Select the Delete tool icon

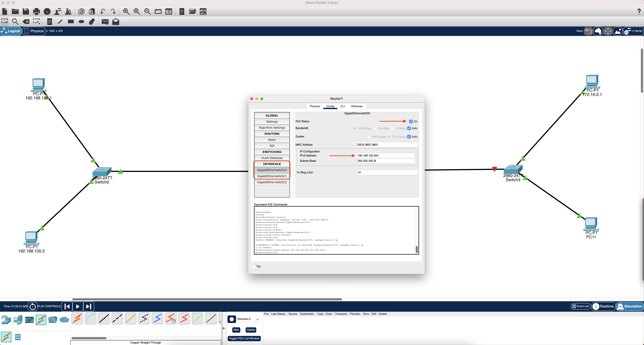(26, 22)
